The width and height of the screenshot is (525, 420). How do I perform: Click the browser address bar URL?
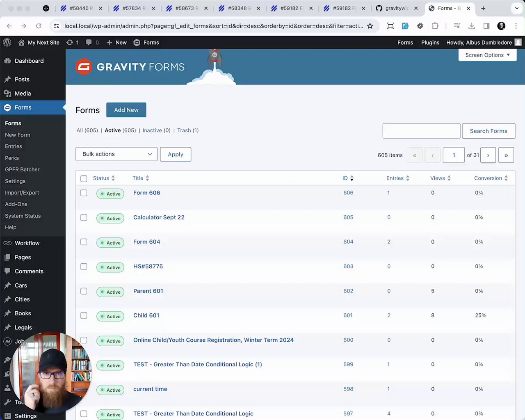point(214,26)
